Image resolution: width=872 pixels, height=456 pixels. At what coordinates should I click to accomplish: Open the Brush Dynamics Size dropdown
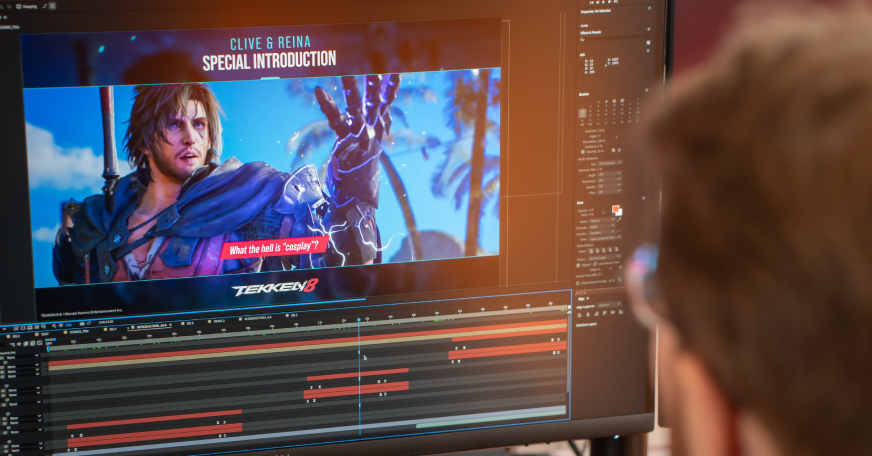[x=610, y=162]
